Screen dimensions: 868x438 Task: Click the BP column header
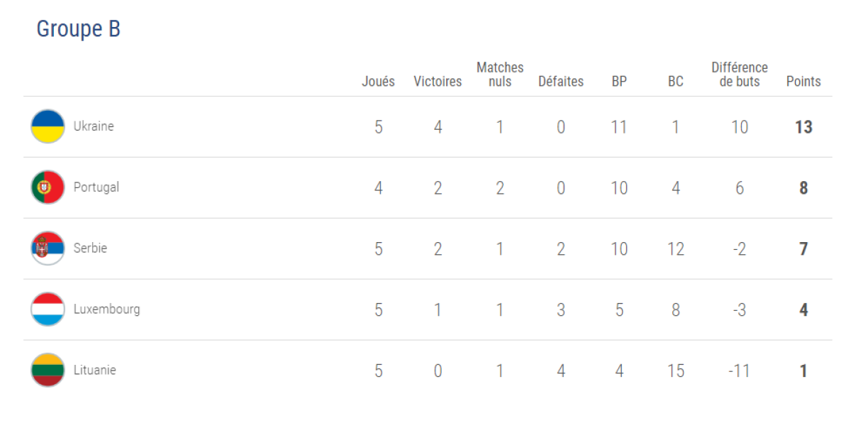[x=619, y=82]
